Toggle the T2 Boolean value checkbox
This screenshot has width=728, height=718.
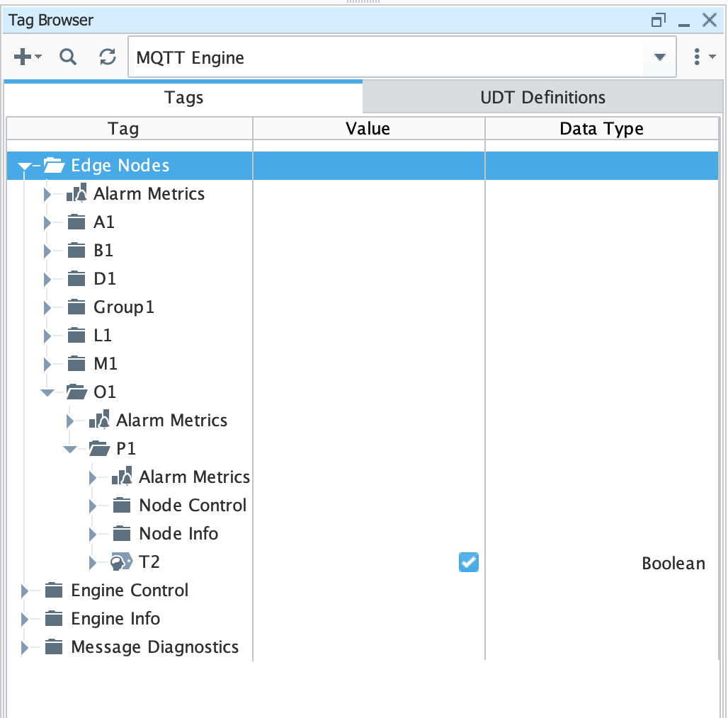[468, 562]
